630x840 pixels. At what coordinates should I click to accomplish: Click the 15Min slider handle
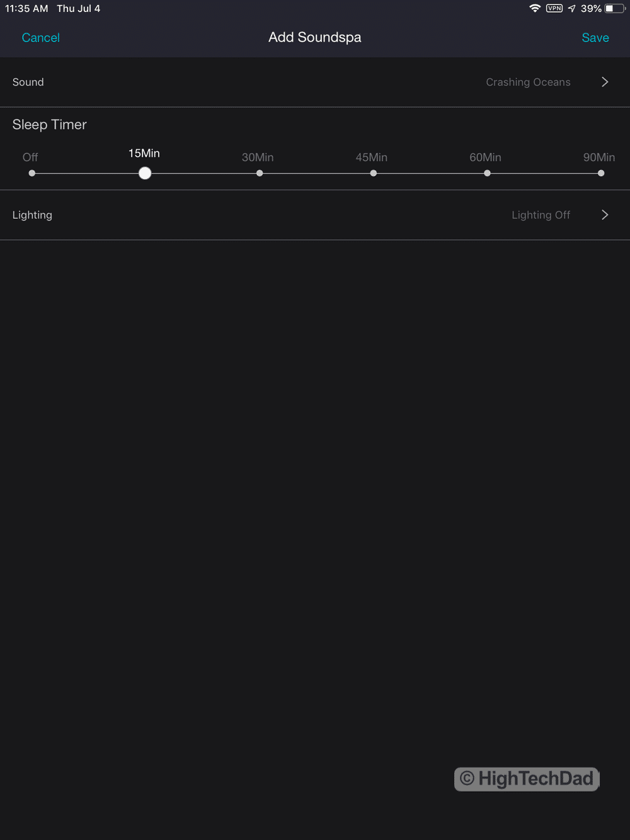[145, 173]
